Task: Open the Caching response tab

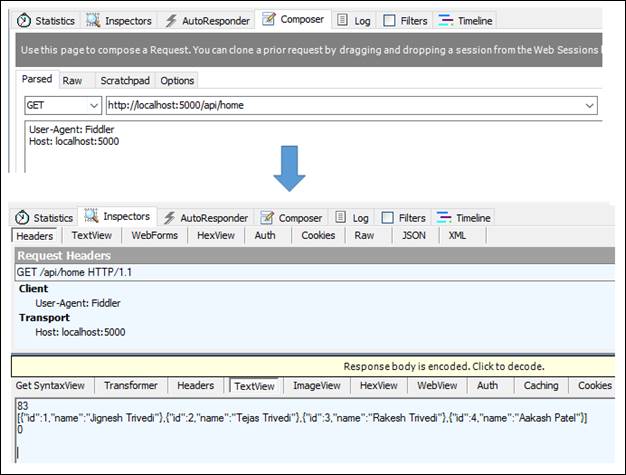Action: (541, 386)
